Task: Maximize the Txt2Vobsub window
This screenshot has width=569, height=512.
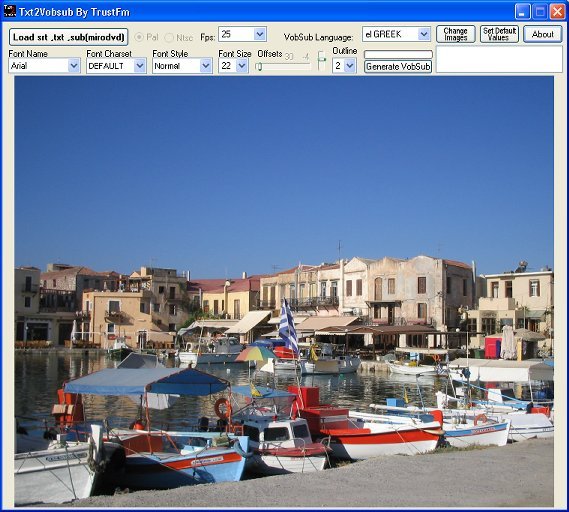Action: (x=540, y=12)
